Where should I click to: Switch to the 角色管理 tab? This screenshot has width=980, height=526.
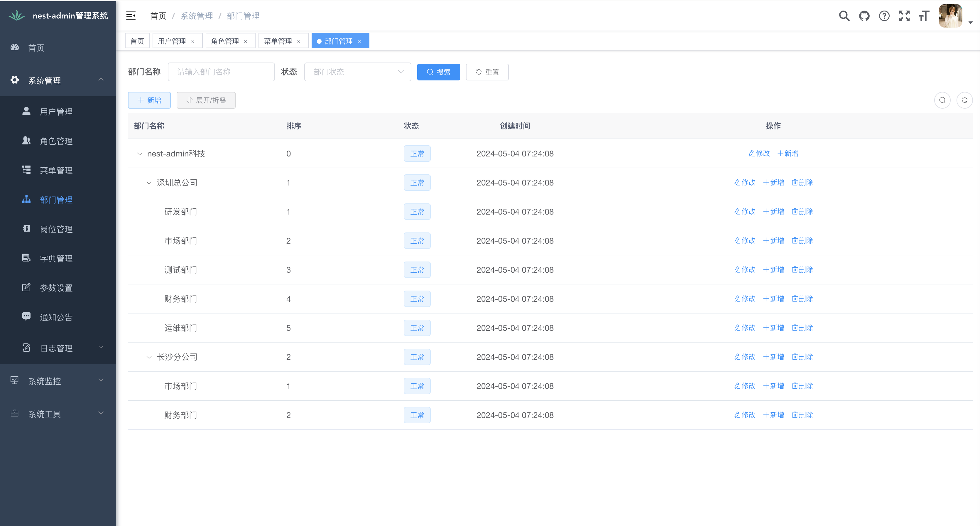pos(225,41)
